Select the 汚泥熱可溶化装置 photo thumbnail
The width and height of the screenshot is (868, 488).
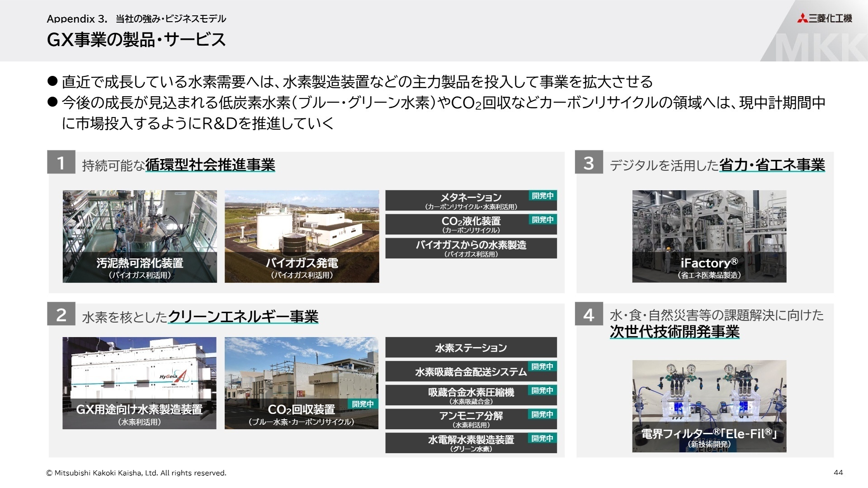pyautogui.click(x=139, y=236)
